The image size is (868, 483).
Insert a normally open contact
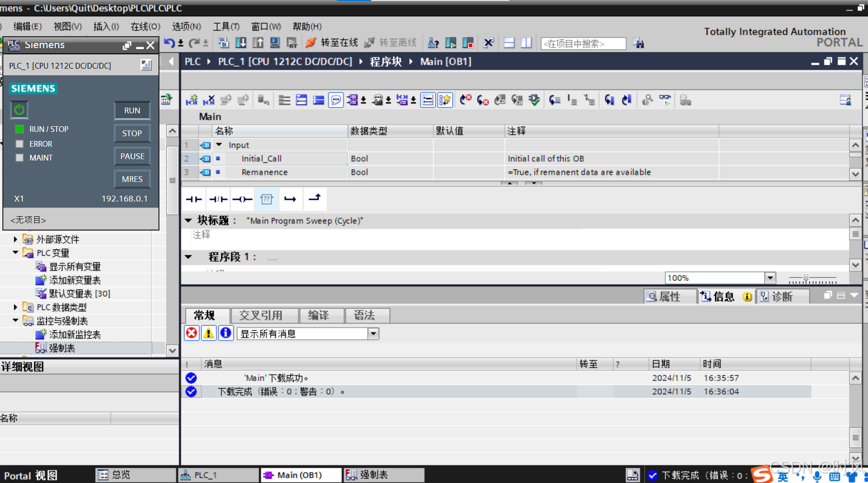(194, 199)
